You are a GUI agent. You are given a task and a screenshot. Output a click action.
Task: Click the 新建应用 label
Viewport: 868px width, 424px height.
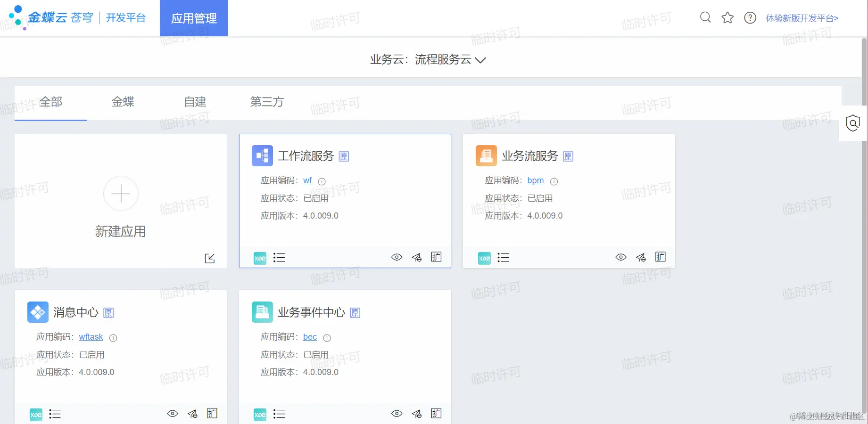point(121,231)
